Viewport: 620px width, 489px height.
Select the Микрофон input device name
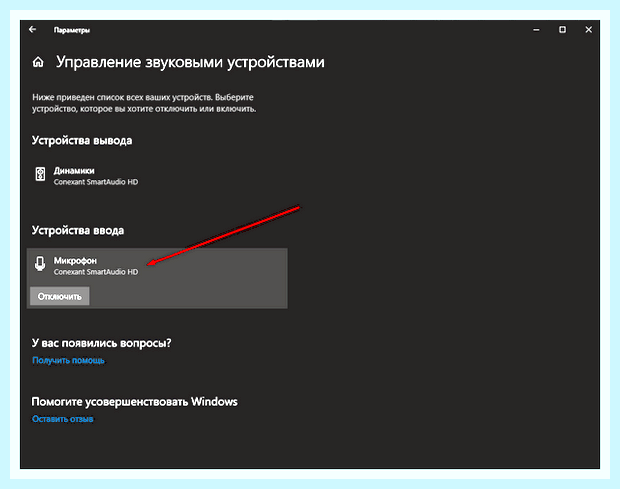(75, 261)
